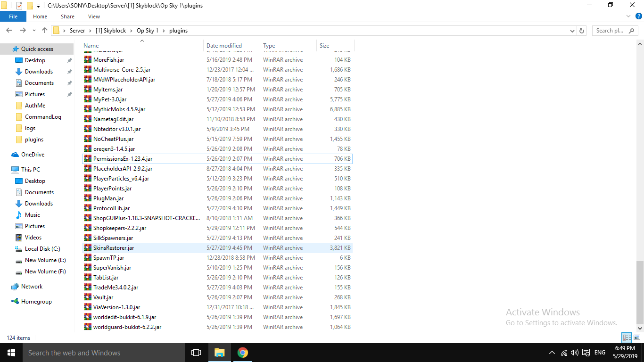Navigate to Server in breadcrumb

click(x=77, y=31)
